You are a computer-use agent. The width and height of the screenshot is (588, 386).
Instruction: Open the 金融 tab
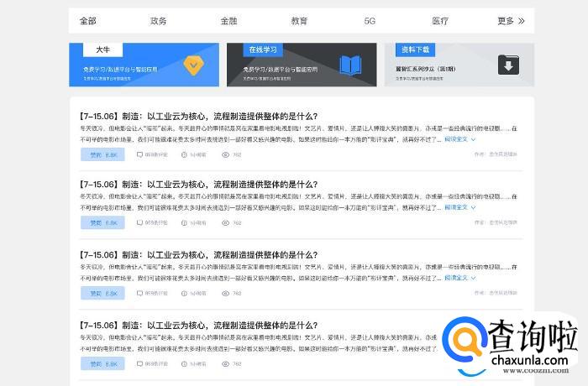point(228,21)
